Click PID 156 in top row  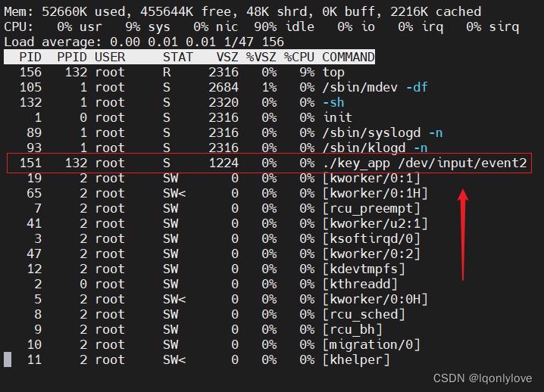[30, 73]
